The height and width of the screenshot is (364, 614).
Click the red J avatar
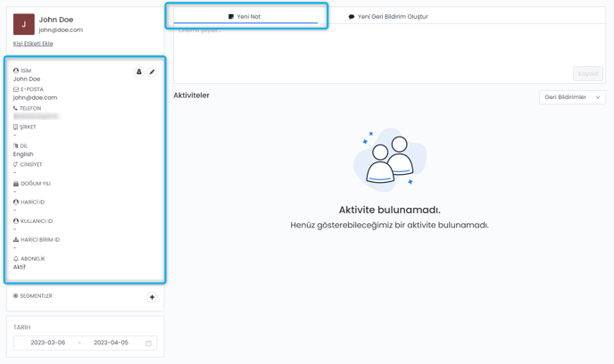[24, 24]
